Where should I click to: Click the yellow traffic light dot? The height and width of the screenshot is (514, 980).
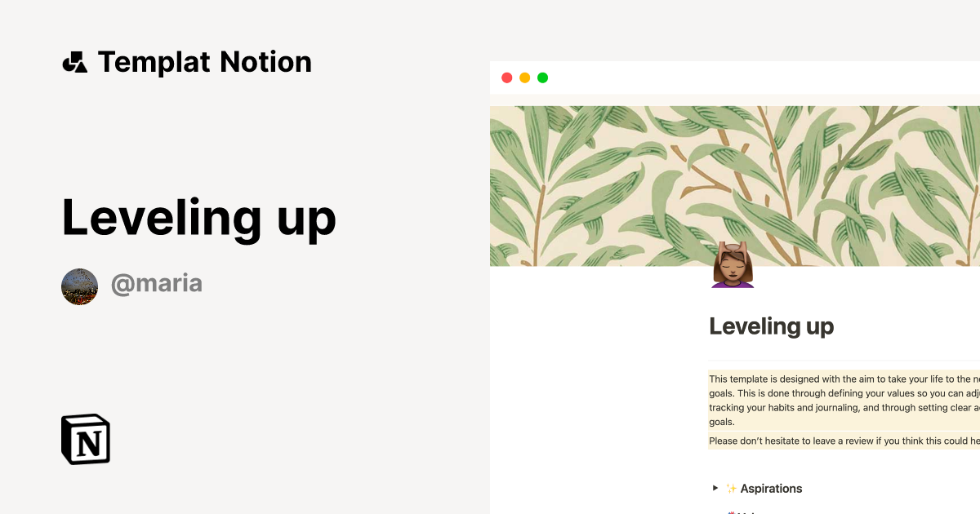(x=525, y=77)
